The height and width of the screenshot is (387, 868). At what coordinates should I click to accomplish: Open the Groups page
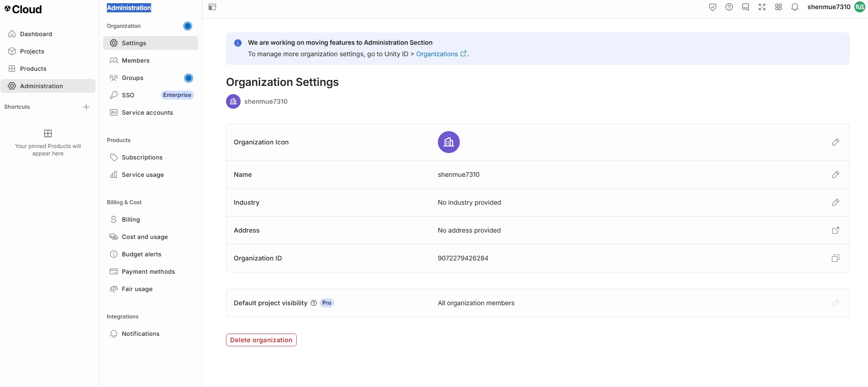pos(151,78)
